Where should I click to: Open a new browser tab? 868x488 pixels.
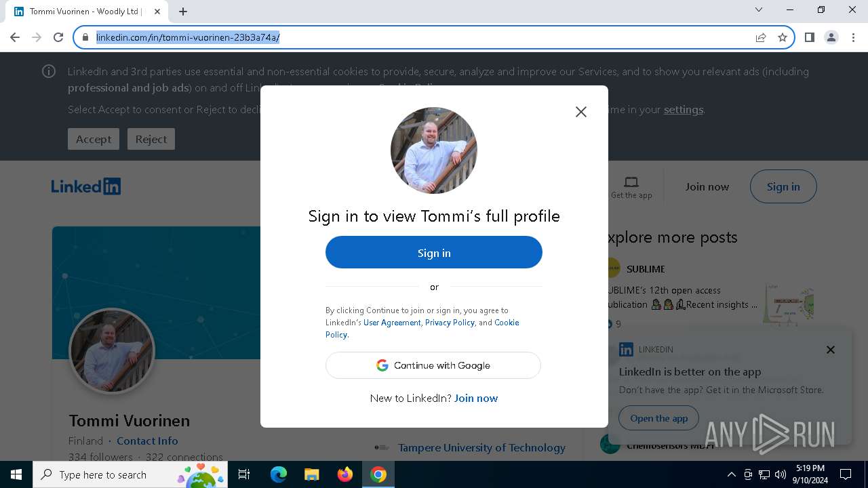(183, 12)
